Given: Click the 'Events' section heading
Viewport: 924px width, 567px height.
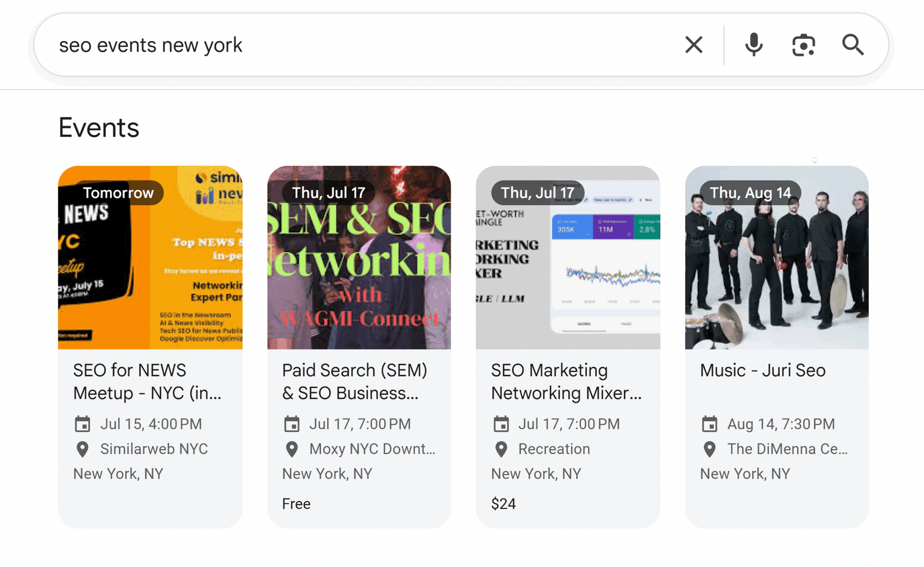Looking at the screenshot, I should coord(99,128).
